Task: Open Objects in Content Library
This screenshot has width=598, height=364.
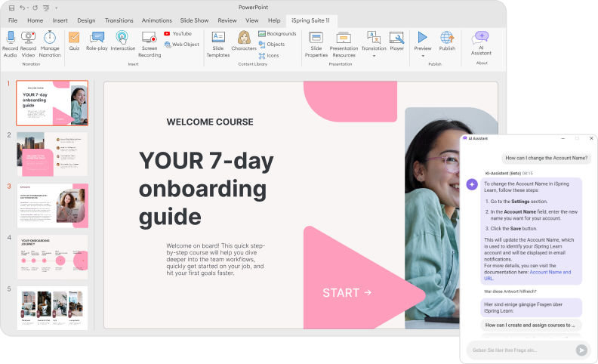Action: [272, 45]
